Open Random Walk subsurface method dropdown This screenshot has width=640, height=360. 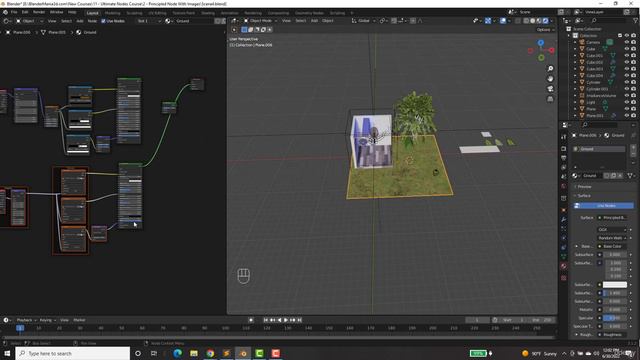[612, 238]
